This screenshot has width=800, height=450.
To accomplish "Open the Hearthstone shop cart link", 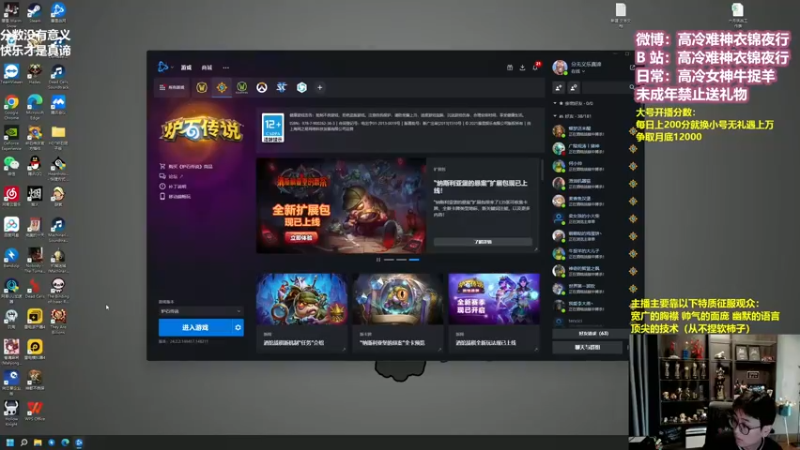I will [x=186, y=166].
